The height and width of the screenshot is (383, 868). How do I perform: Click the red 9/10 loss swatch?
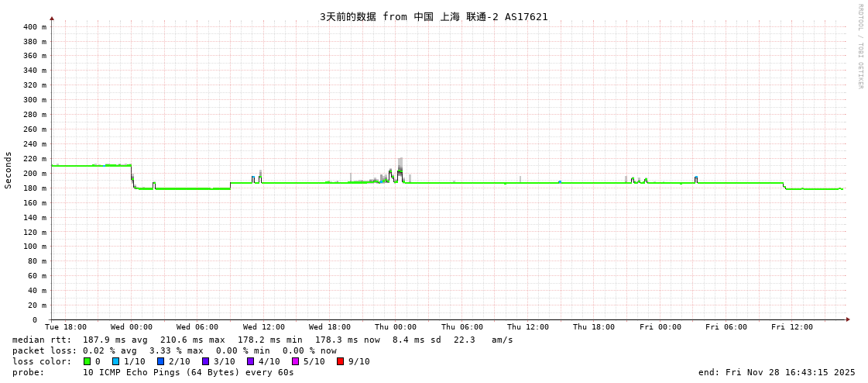click(x=340, y=361)
